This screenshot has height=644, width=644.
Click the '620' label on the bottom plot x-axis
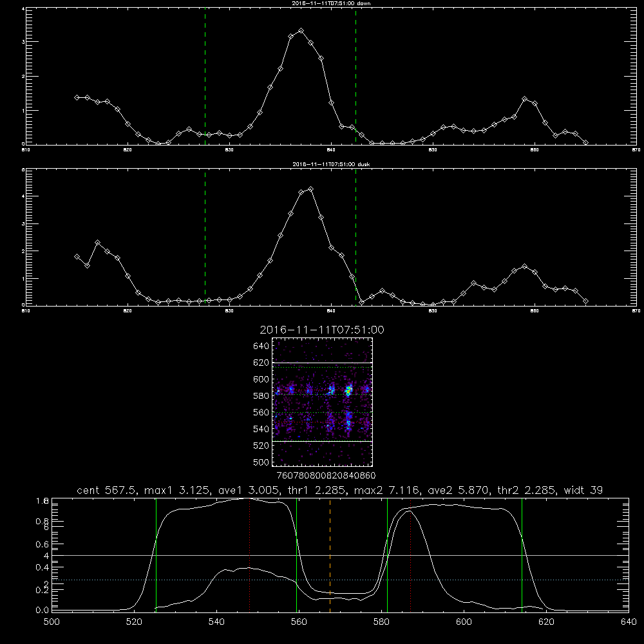pos(546,622)
